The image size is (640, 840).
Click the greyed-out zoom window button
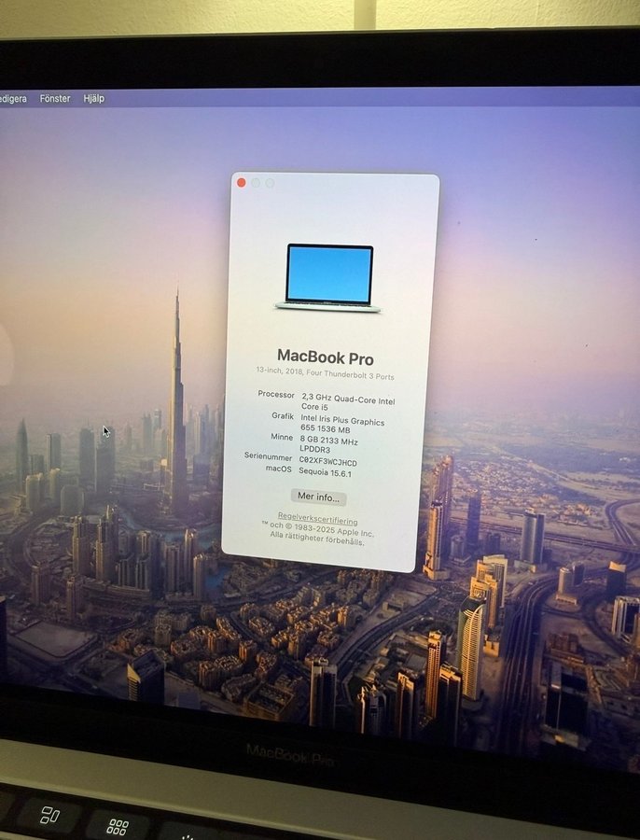tap(270, 184)
